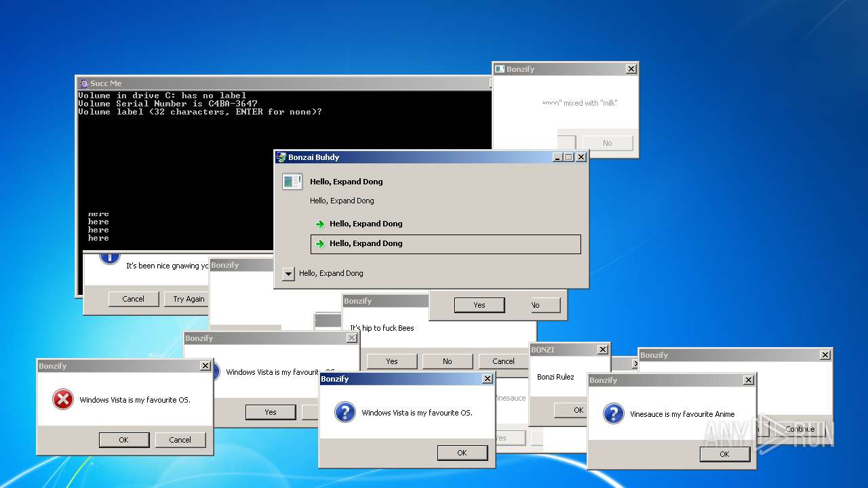Image resolution: width=868 pixels, height=488 pixels.
Task: Click OK in front Windows Vista question dialog
Action: point(462,453)
